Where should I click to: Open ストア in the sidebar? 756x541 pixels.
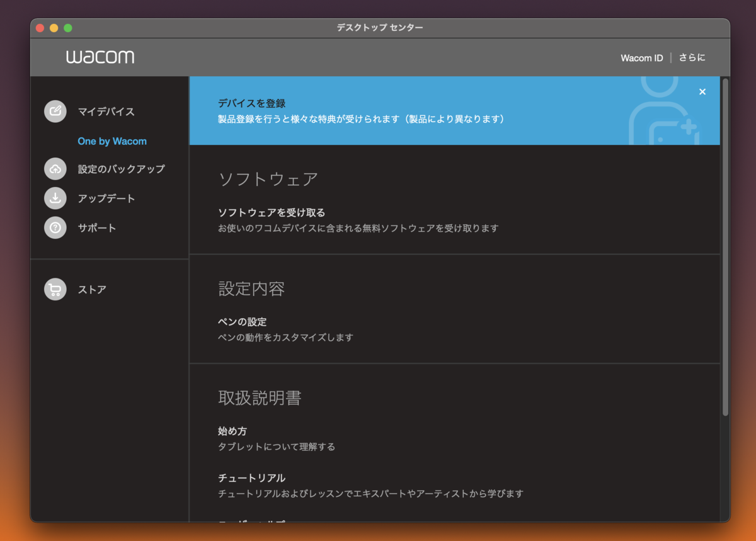pyautogui.click(x=92, y=290)
